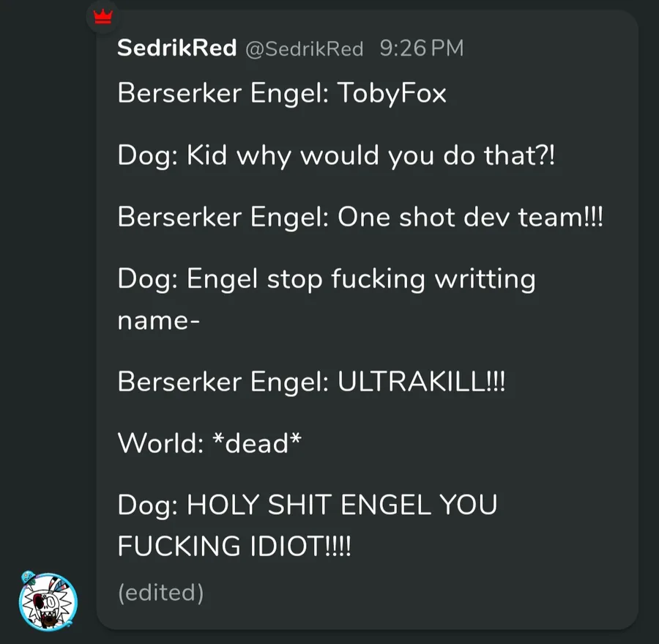The width and height of the screenshot is (659, 644).
Task: Click the "IDIOT!!!!" text at message end
Action: 300,546
